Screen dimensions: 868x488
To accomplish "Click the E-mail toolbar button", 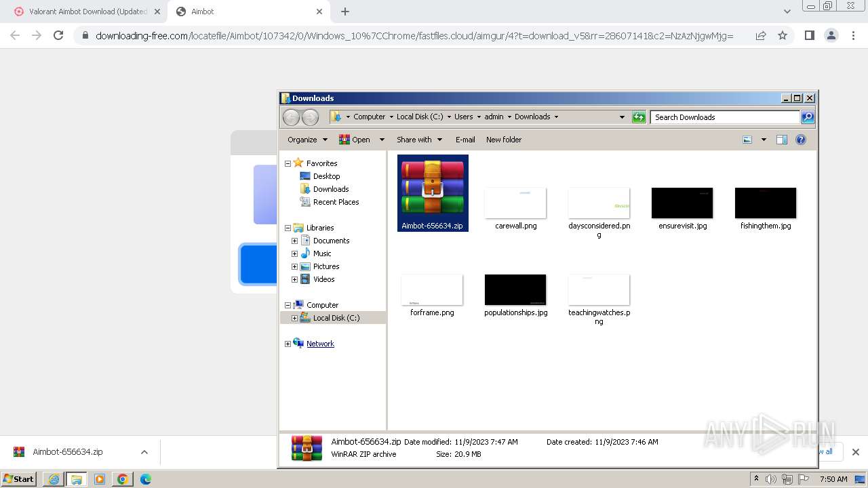I will click(465, 140).
